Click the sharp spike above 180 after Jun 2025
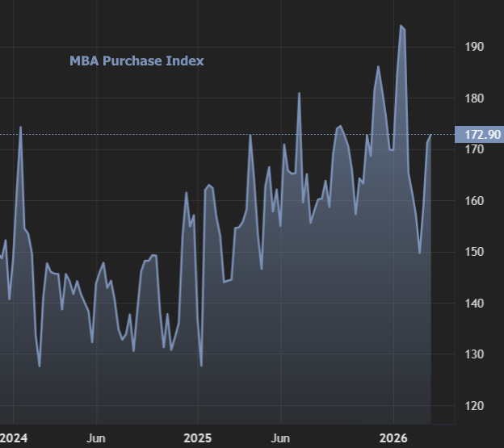This screenshot has width=504, height=448. 299,94
